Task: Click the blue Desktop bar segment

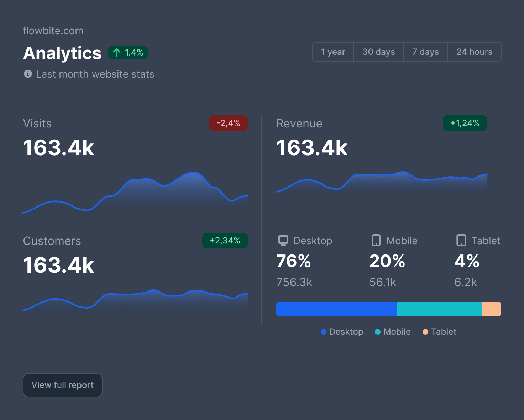Action: click(336, 309)
